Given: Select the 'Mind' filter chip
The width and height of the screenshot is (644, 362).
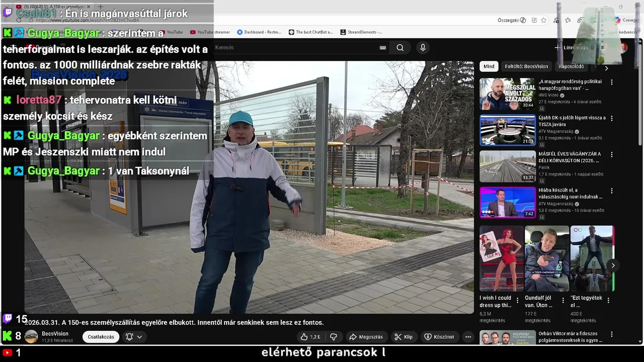Looking at the screenshot, I should (489, 66).
